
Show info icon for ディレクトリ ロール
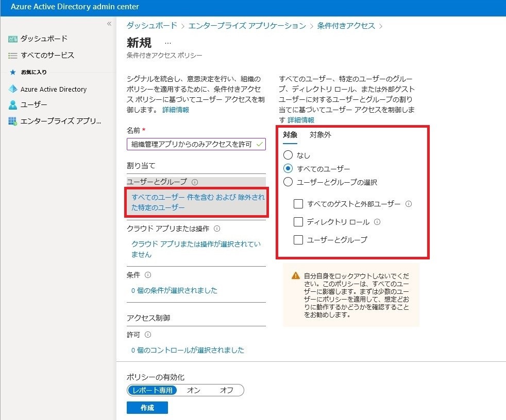(377, 222)
